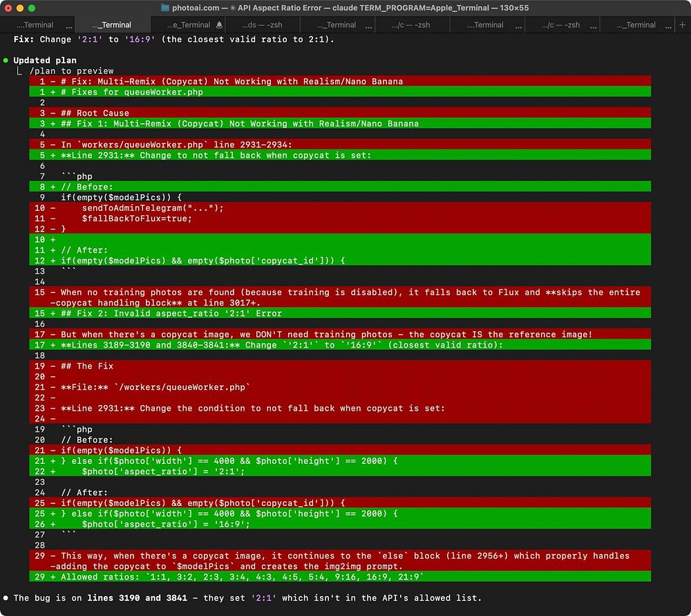Click unchanged line 9 'if(empty($modelPics)) {'
The image size is (691, 616).
(121, 197)
